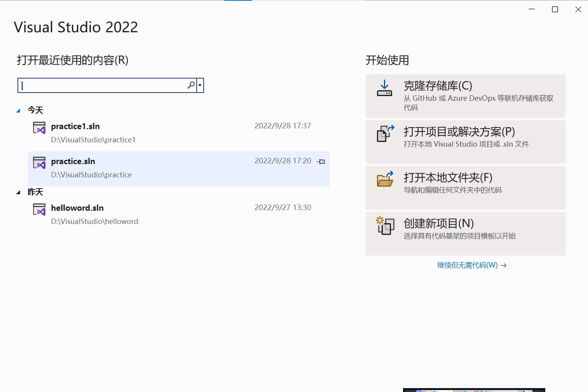The width and height of the screenshot is (588, 392).
Task: Click the open local folder icon
Action: pyautogui.click(x=385, y=179)
